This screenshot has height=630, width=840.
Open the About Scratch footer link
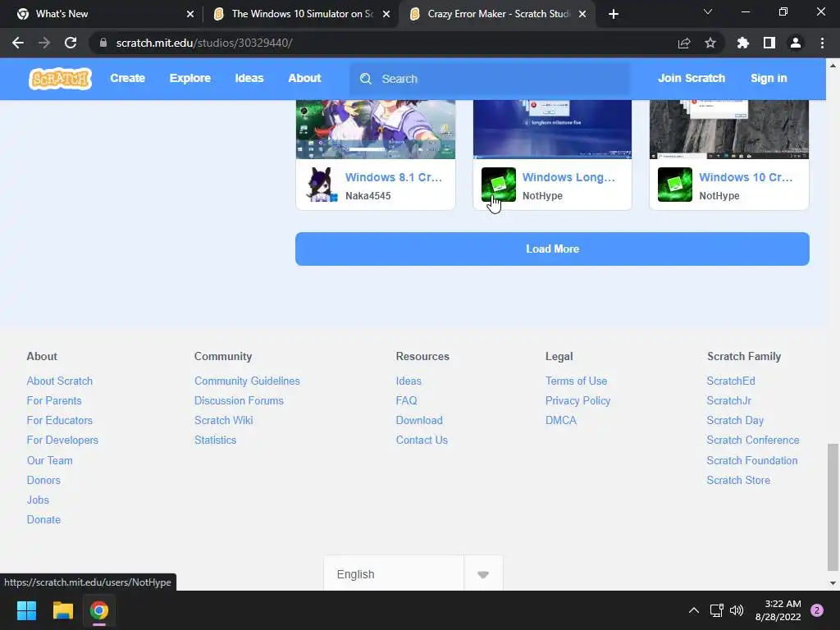coord(59,381)
